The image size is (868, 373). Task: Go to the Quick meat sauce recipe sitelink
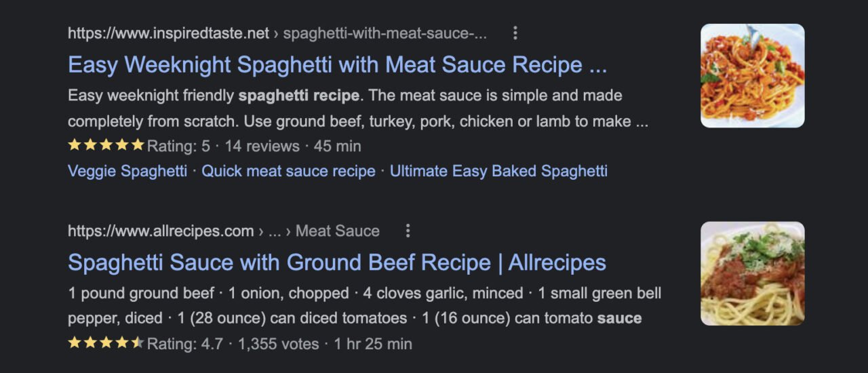[x=288, y=171]
